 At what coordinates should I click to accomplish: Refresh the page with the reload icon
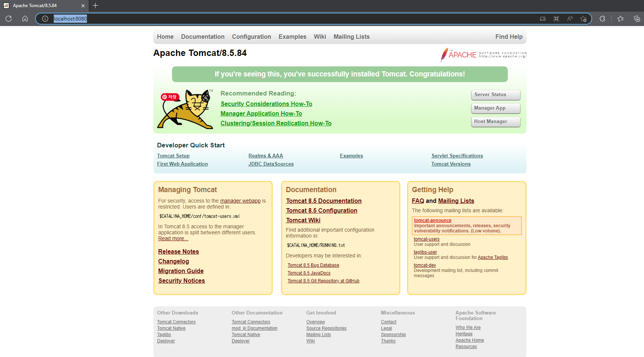(9, 19)
